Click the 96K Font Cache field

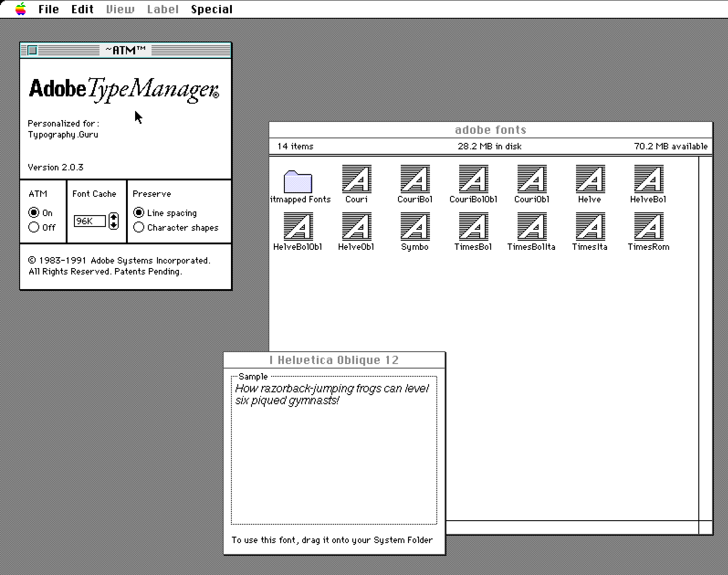pyautogui.click(x=90, y=221)
